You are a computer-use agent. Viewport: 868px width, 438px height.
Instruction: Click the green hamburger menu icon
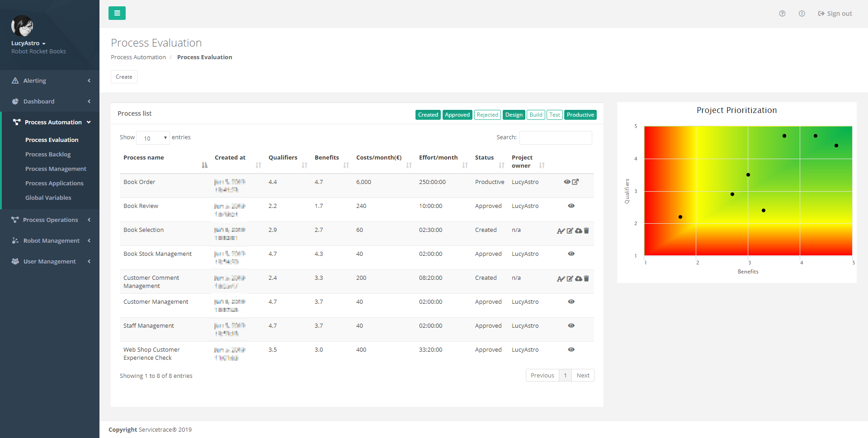(x=117, y=13)
